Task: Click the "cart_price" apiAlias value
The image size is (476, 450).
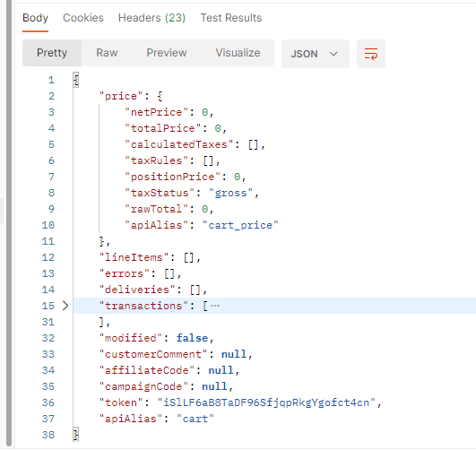Action: click(x=240, y=225)
